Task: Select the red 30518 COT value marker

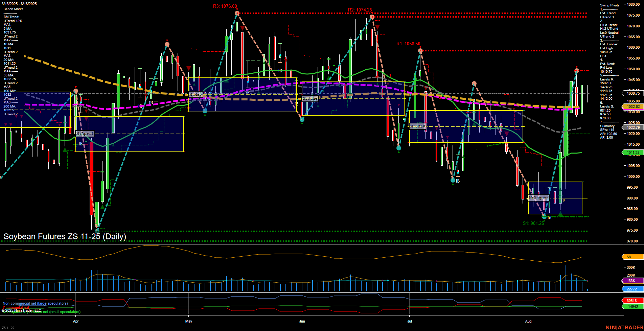Action: [x=632, y=300]
